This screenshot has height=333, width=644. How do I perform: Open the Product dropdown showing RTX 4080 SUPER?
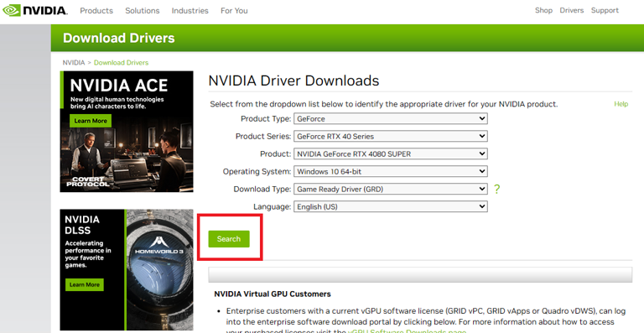[x=391, y=154]
